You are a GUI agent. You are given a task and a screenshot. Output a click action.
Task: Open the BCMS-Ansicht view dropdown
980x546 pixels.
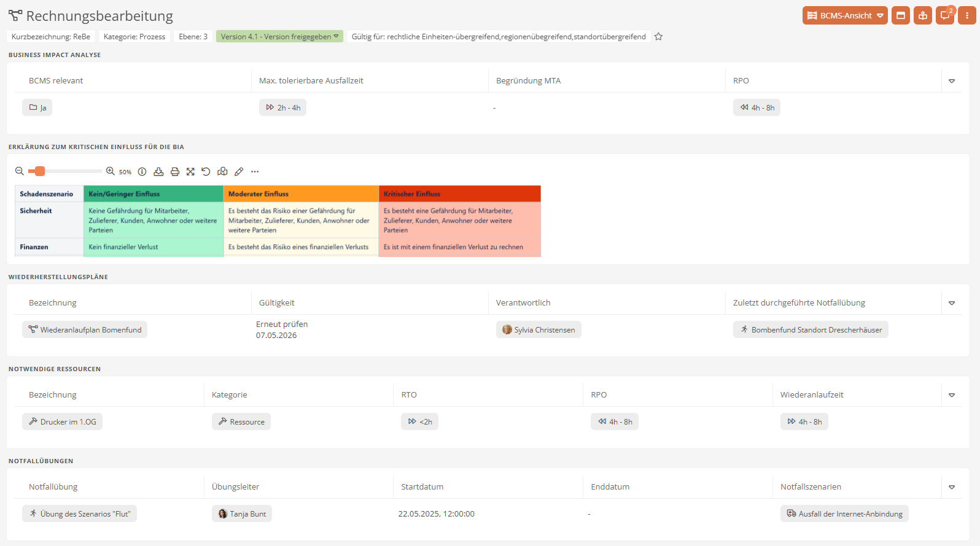click(845, 15)
